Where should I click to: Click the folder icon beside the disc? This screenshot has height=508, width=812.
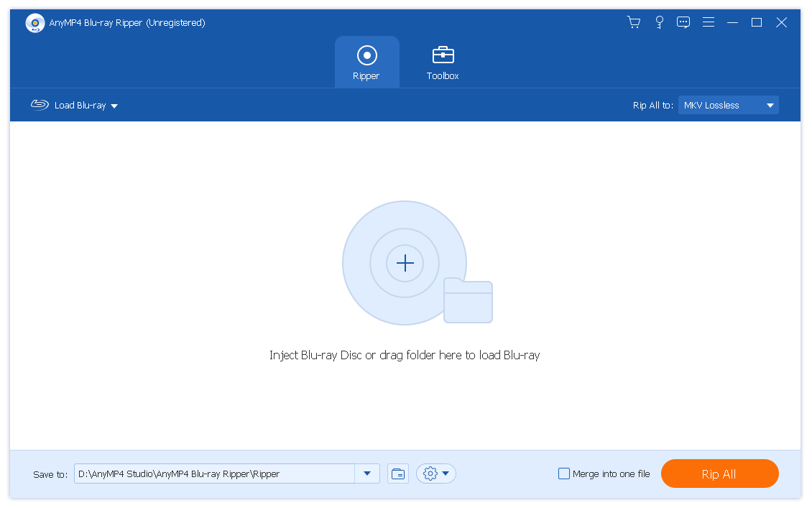[468, 300]
